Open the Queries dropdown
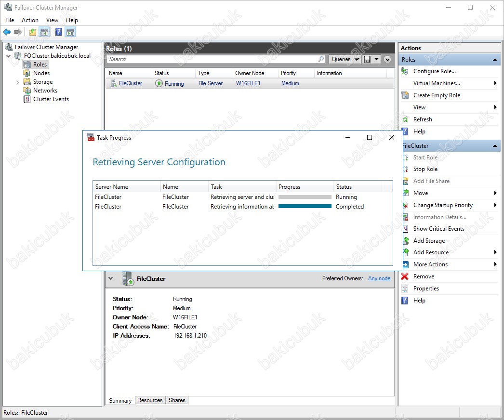 point(345,59)
